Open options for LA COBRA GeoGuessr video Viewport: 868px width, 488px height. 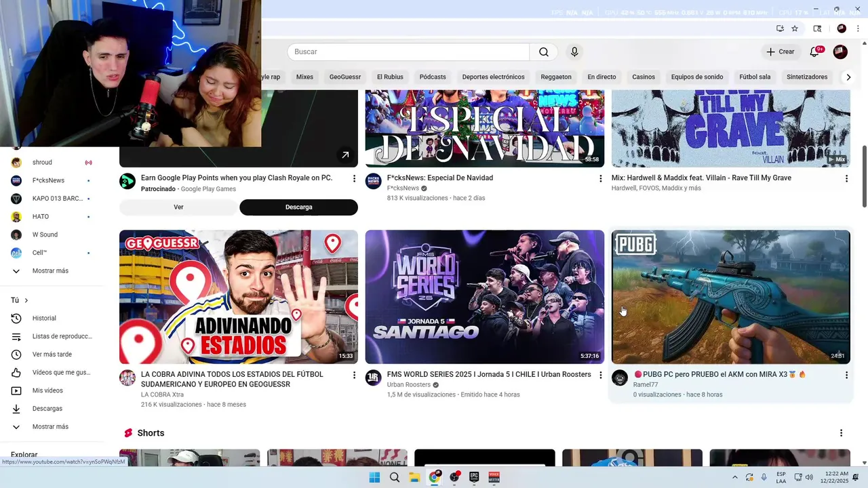[354, 375]
